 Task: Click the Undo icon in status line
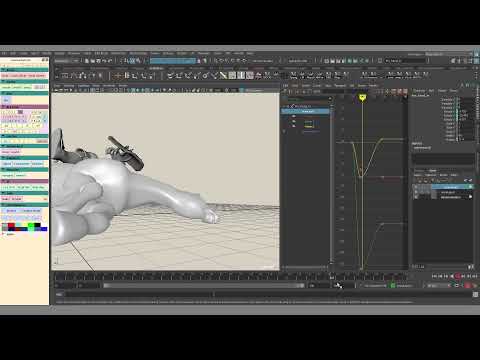104,61
